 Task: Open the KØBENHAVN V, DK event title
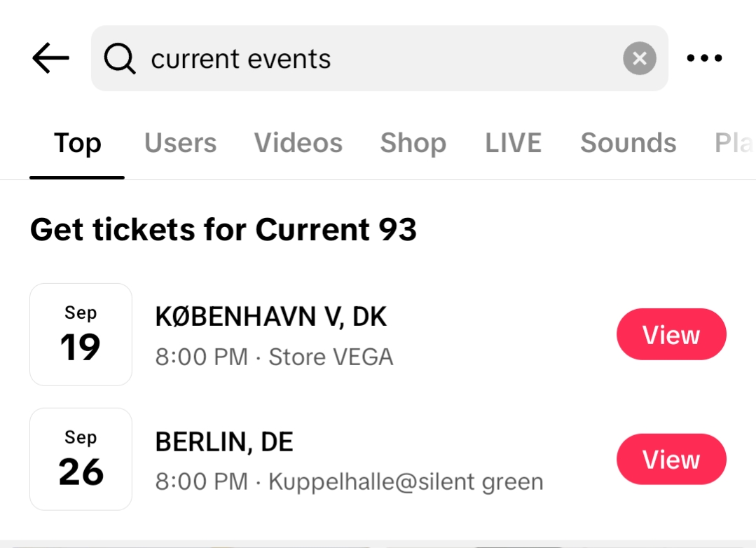(x=270, y=317)
